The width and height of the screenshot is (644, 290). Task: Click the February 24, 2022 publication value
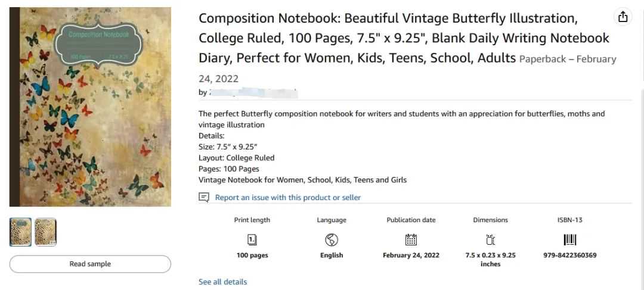[411, 255]
